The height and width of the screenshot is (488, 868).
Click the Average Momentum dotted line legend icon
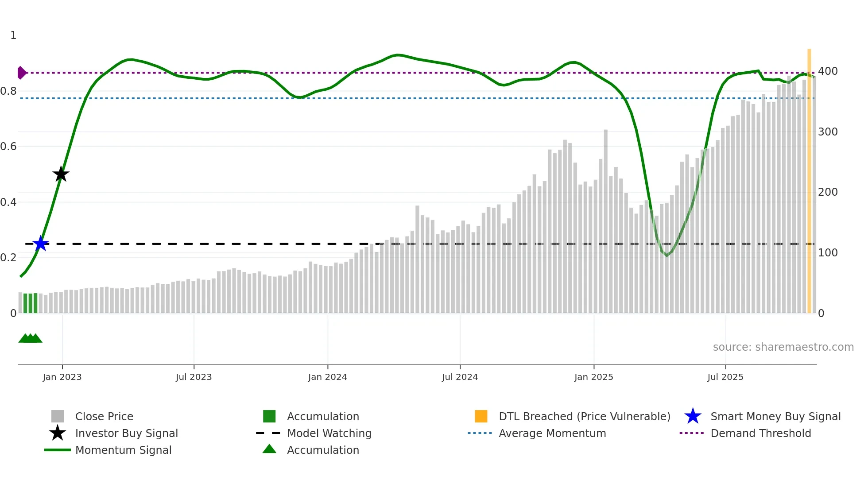tap(480, 433)
